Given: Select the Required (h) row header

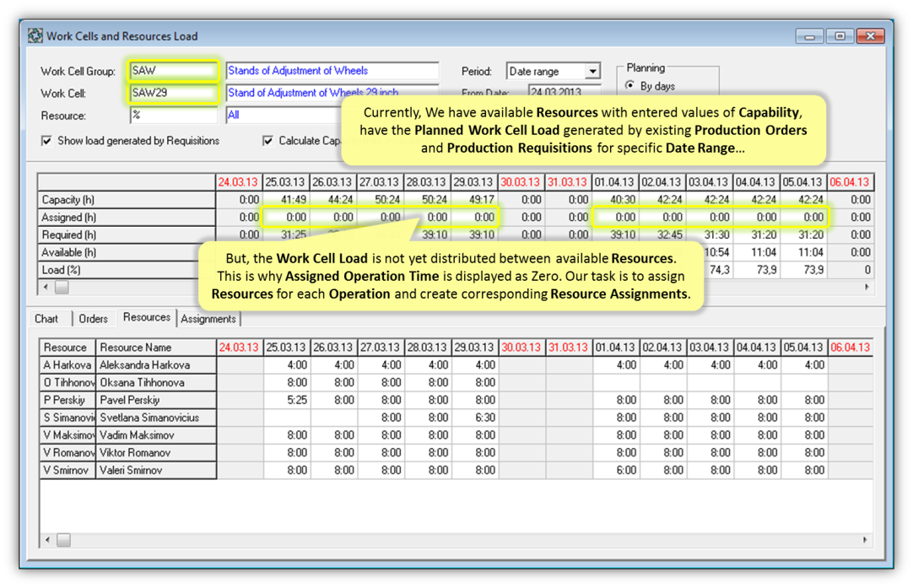Looking at the screenshot, I should (x=127, y=235).
